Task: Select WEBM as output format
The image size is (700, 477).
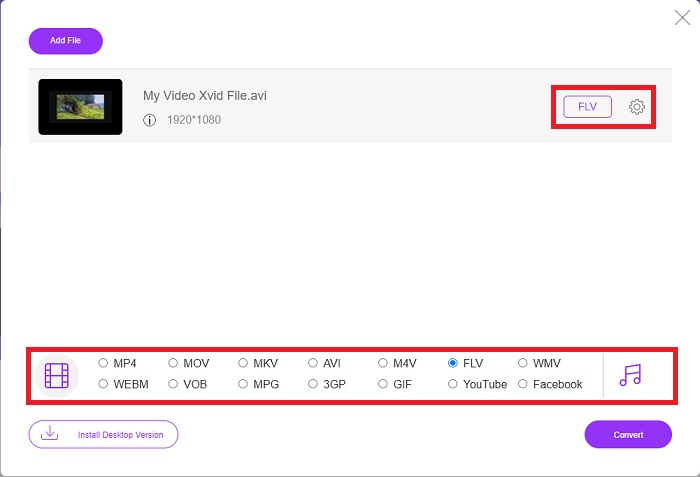Action: coord(103,384)
